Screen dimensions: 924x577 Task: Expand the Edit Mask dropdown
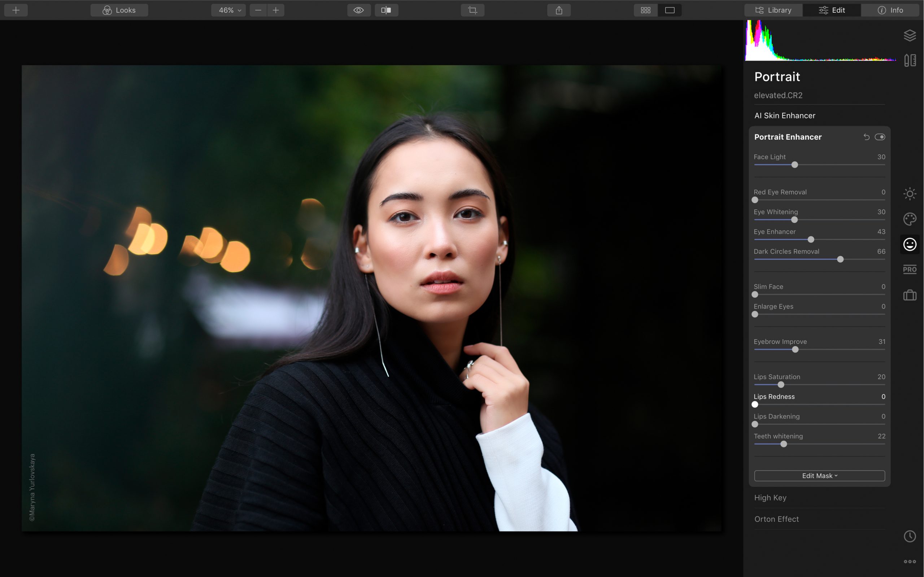click(x=819, y=476)
